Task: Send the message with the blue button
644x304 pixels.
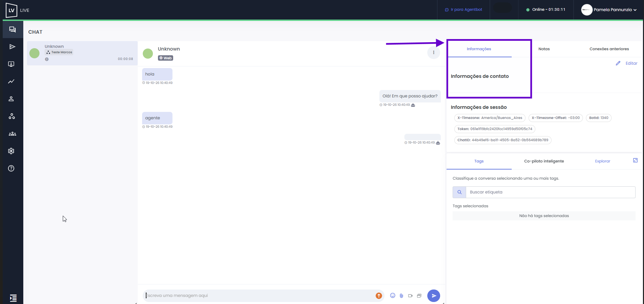Action: click(x=434, y=296)
